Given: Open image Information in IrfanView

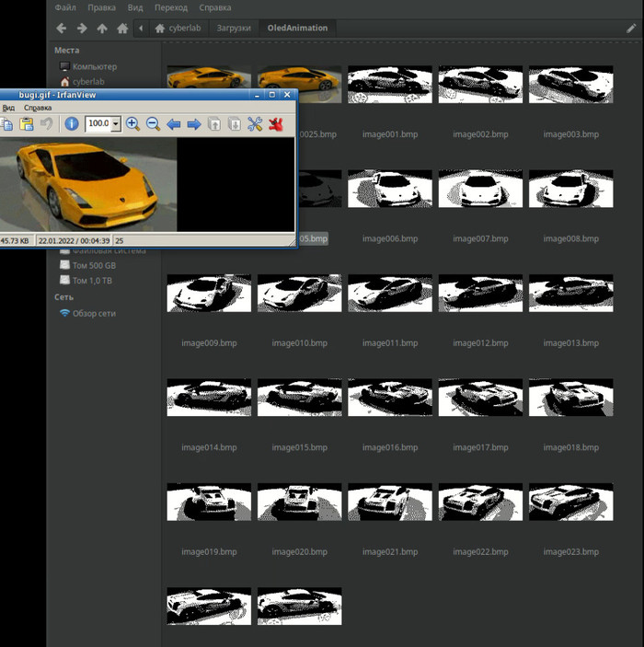Looking at the screenshot, I should pyautogui.click(x=72, y=124).
